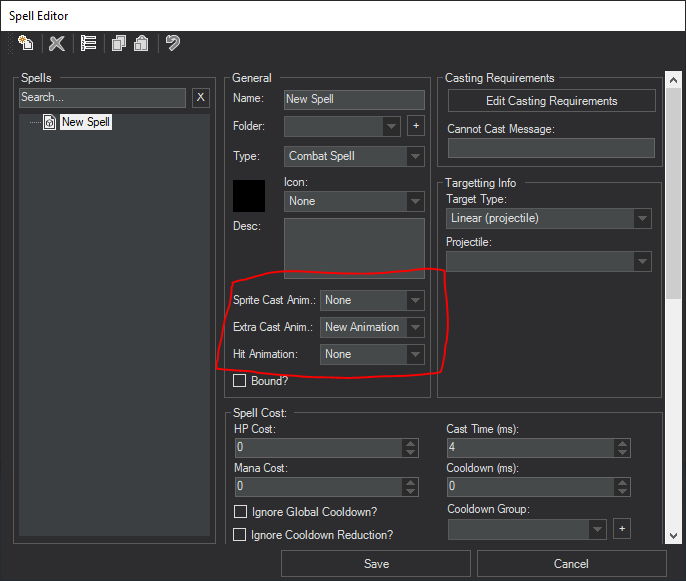Screen dimensions: 686x581
Task: Open the Extra Cast Anim dropdown
Action: tap(372, 327)
